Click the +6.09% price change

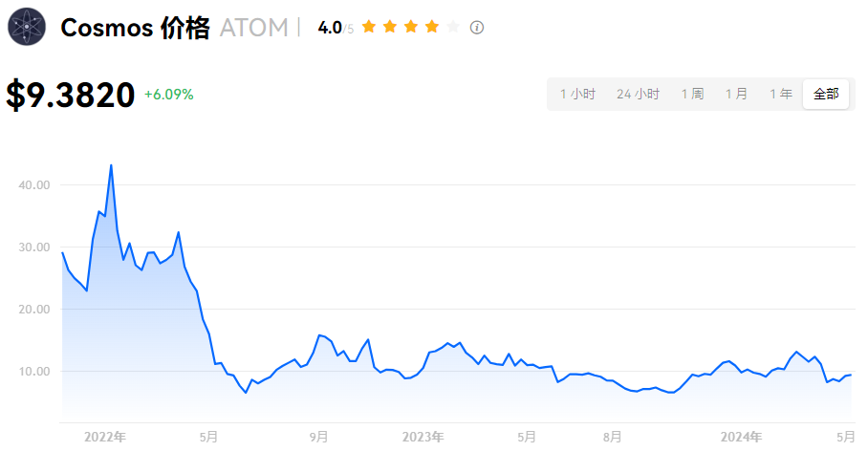[169, 95]
